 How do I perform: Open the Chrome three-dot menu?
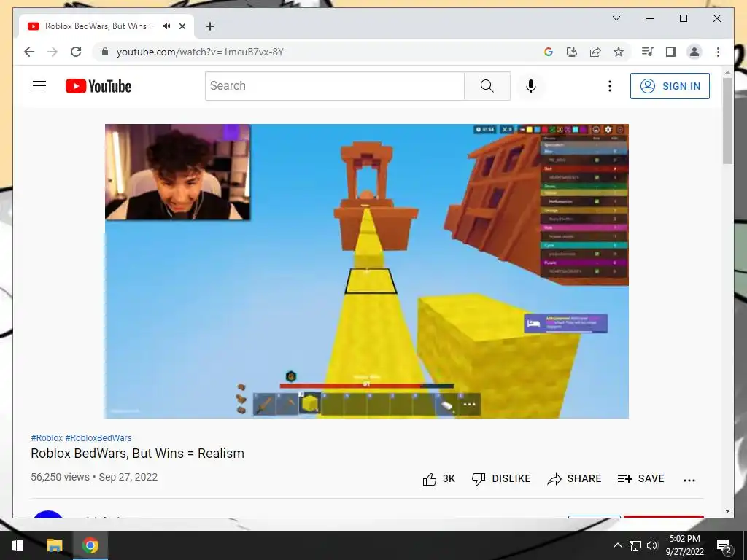tap(718, 52)
